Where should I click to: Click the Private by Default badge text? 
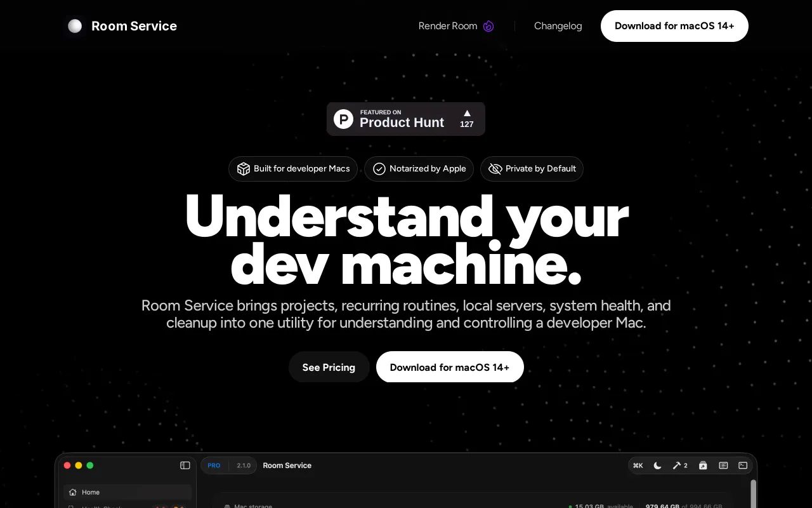click(x=540, y=169)
